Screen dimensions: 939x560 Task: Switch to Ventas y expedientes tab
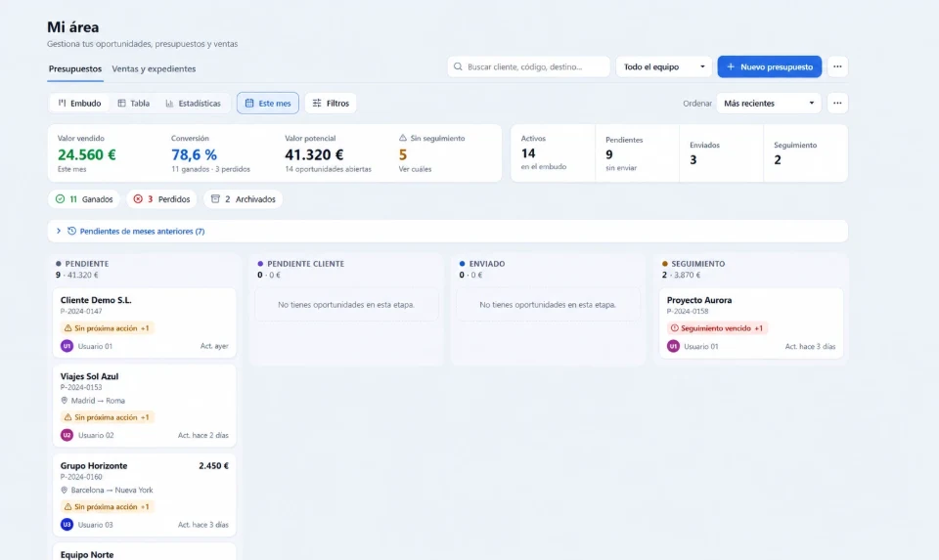[154, 68]
